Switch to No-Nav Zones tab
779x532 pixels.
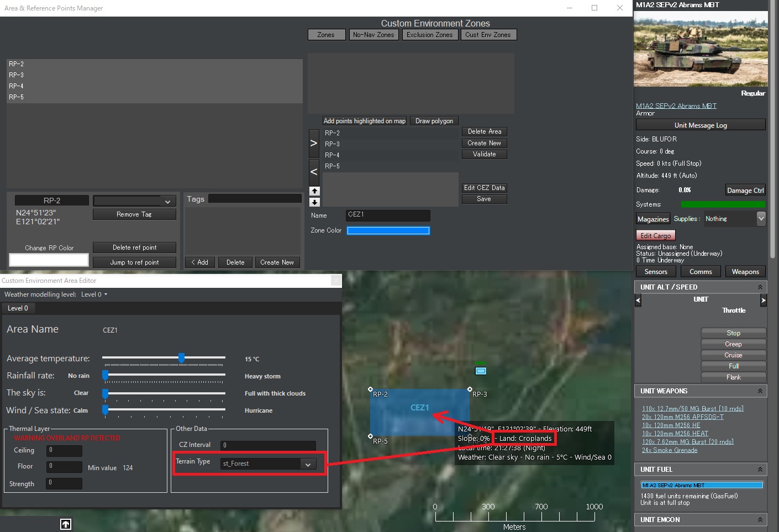coord(373,35)
